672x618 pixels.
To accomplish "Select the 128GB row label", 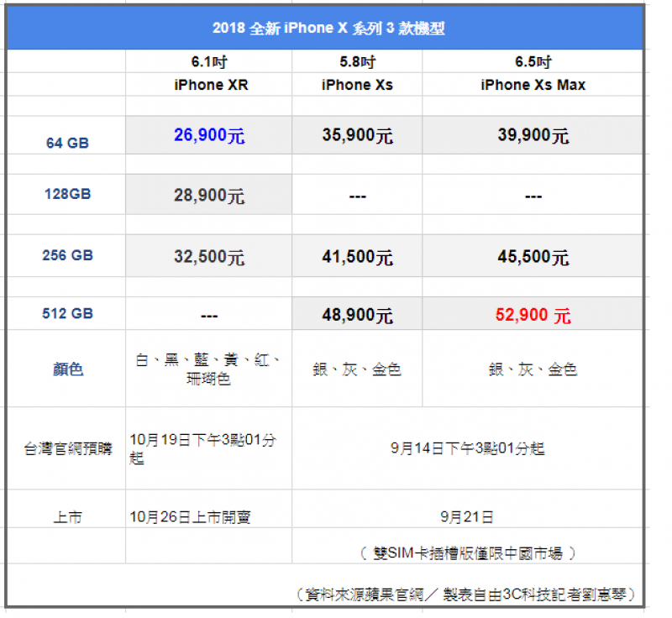I will 66,194.
